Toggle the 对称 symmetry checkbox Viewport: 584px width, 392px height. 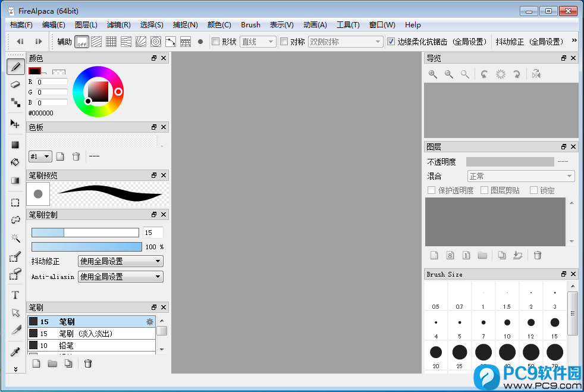pos(284,42)
